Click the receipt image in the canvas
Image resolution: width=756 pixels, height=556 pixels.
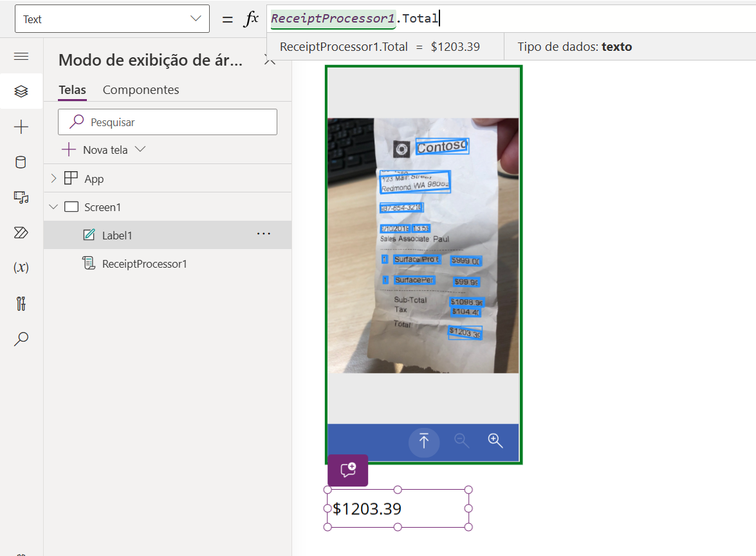click(423, 245)
